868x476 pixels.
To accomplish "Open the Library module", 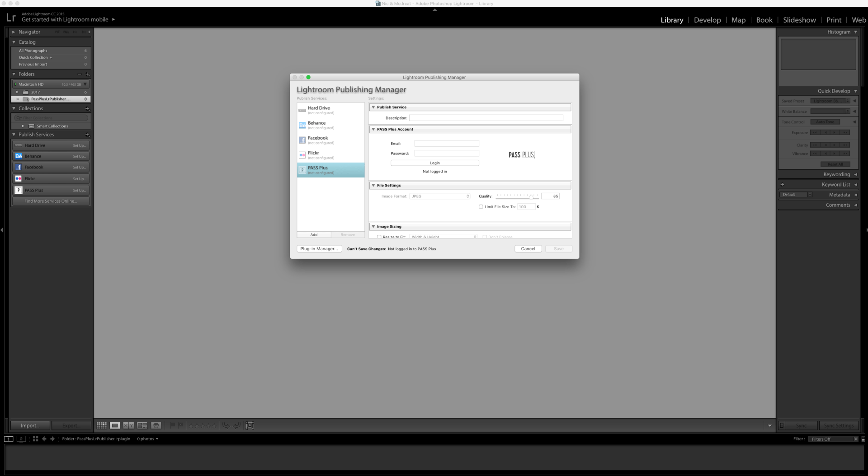I will tap(672, 20).
